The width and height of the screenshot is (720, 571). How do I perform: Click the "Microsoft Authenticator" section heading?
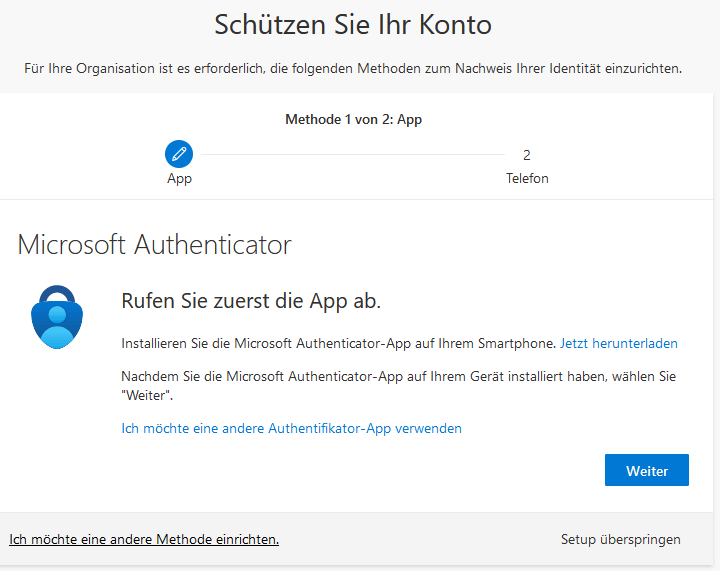[x=155, y=244]
